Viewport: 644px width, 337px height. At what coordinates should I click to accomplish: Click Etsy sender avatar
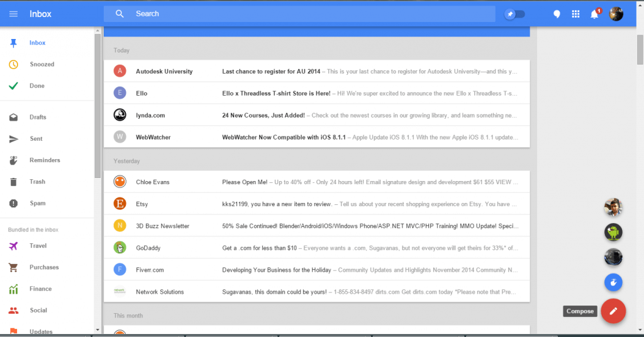coord(120,203)
